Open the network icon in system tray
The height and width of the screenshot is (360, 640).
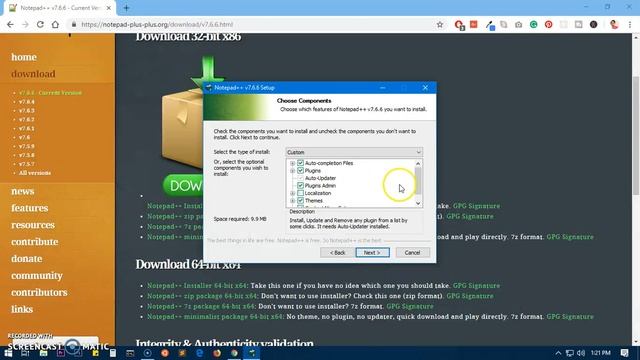point(570,353)
